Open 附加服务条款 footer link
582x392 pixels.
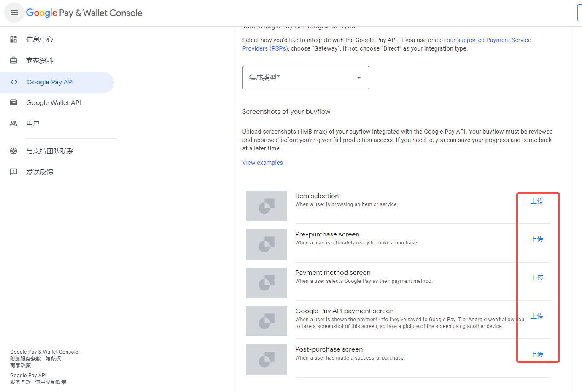26,359
